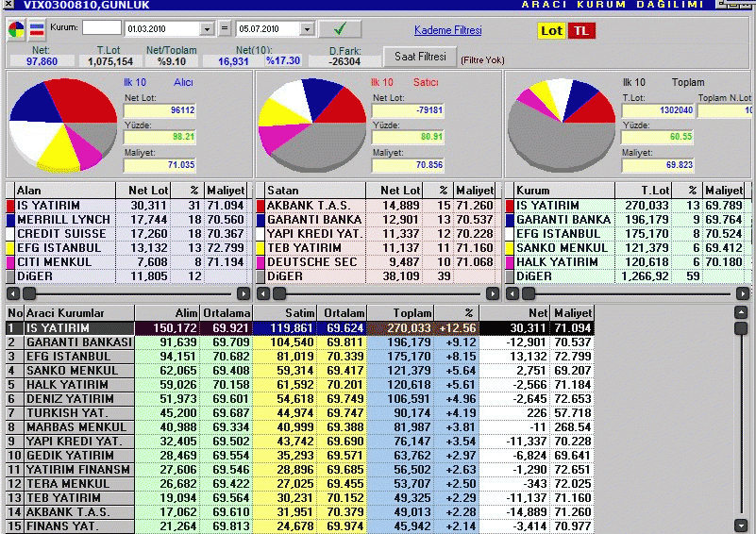Viewport: 756px width, 534px height.
Task: Select the YATIRIM FINANSM row
Action: point(300,470)
